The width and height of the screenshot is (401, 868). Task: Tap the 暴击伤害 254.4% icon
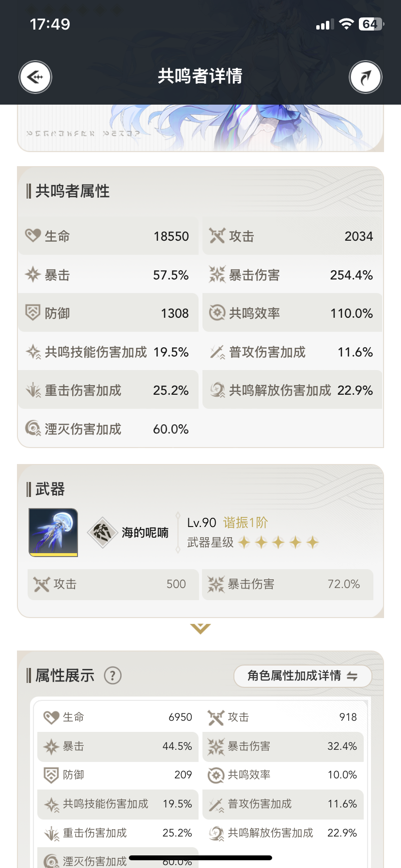[217, 275]
